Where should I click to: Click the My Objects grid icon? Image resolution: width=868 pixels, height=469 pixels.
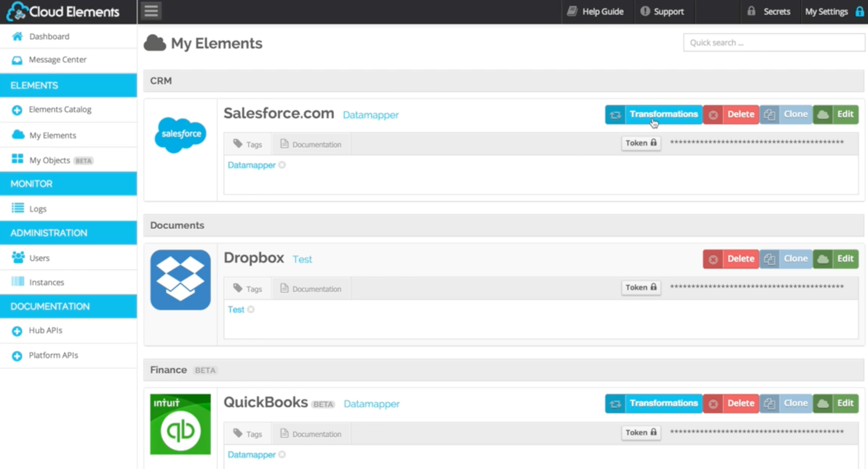pos(17,159)
